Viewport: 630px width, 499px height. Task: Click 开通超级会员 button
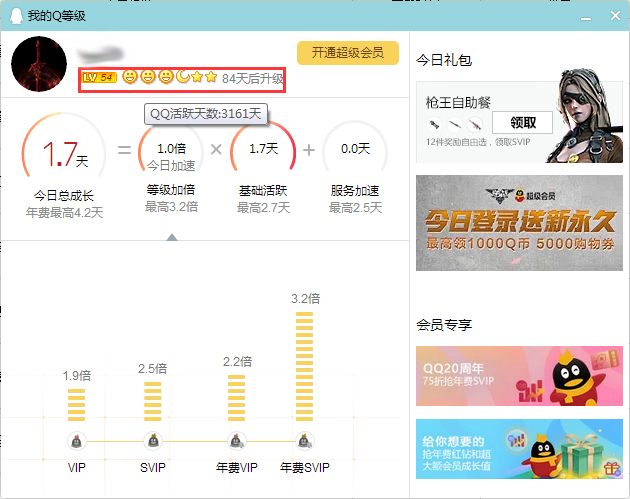click(347, 53)
